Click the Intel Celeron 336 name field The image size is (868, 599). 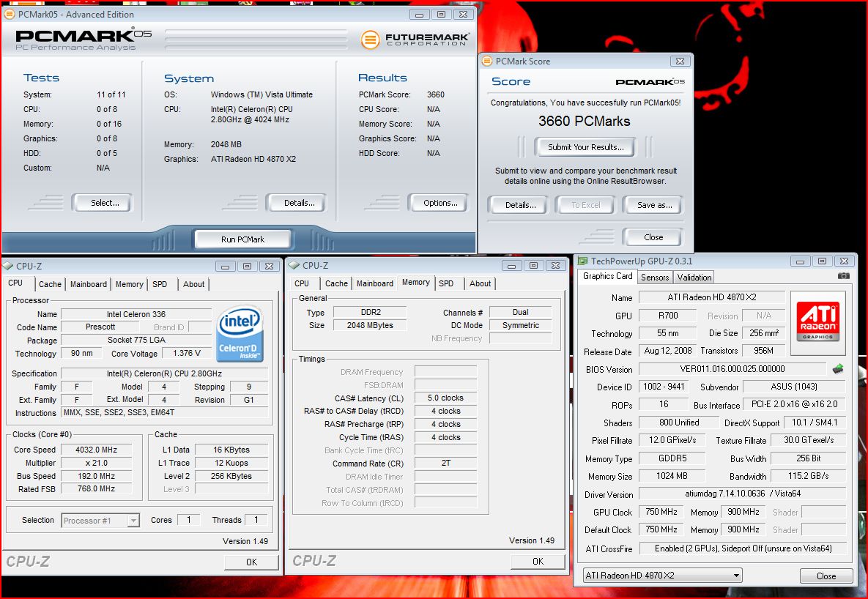point(136,314)
